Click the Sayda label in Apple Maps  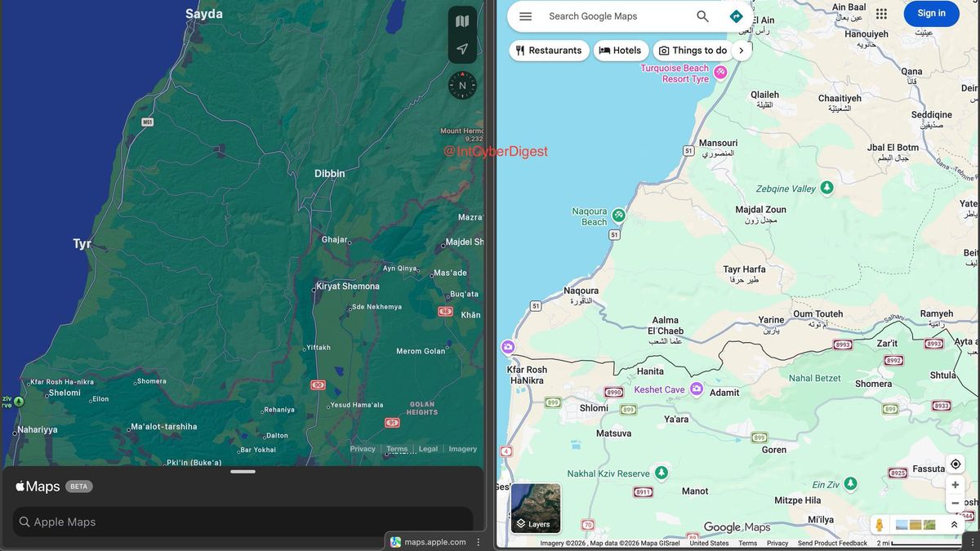click(x=203, y=14)
